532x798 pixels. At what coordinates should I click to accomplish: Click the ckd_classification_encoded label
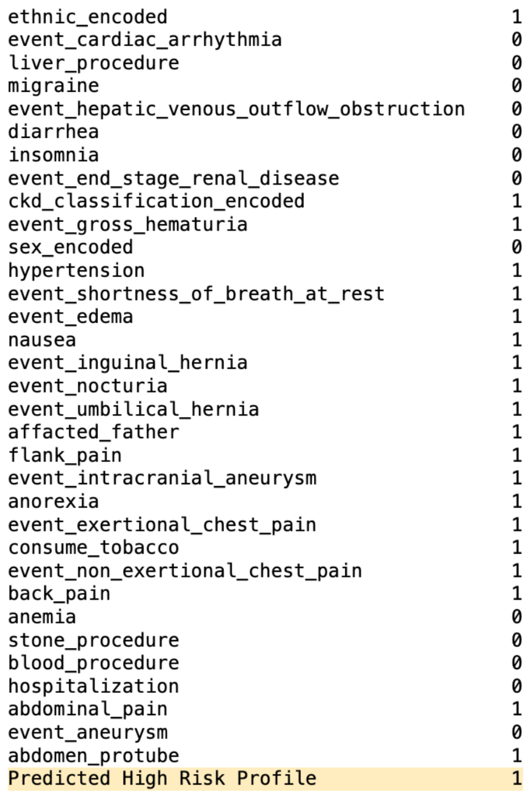(x=156, y=201)
